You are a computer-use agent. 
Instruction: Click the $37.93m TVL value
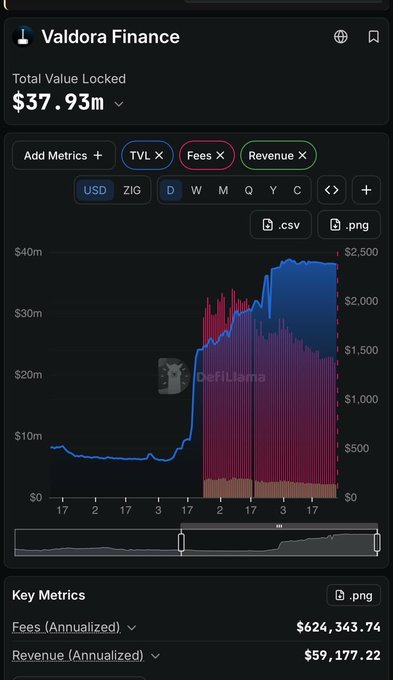coord(58,102)
